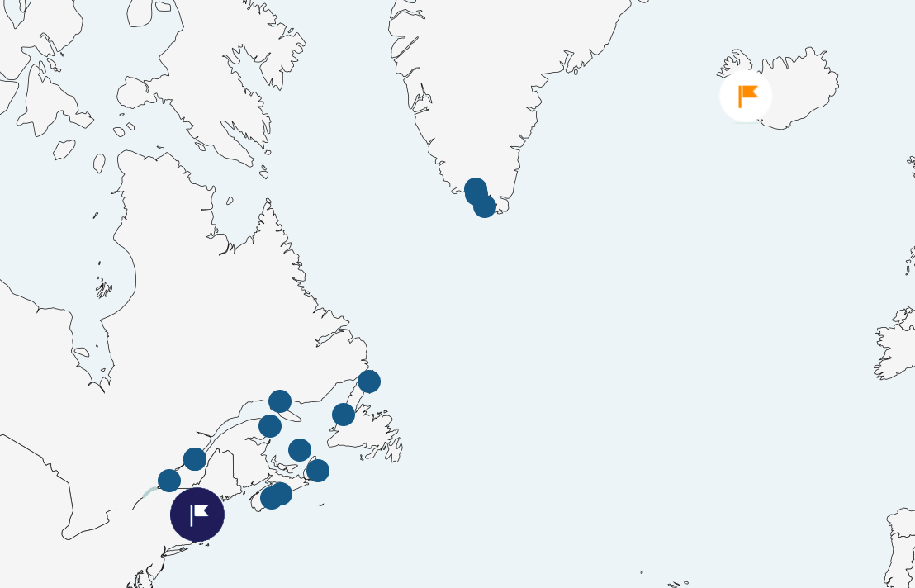Click the blue dot at Newfoundland's northern tip
The width and height of the screenshot is (915, 588).
coord(369,382)
